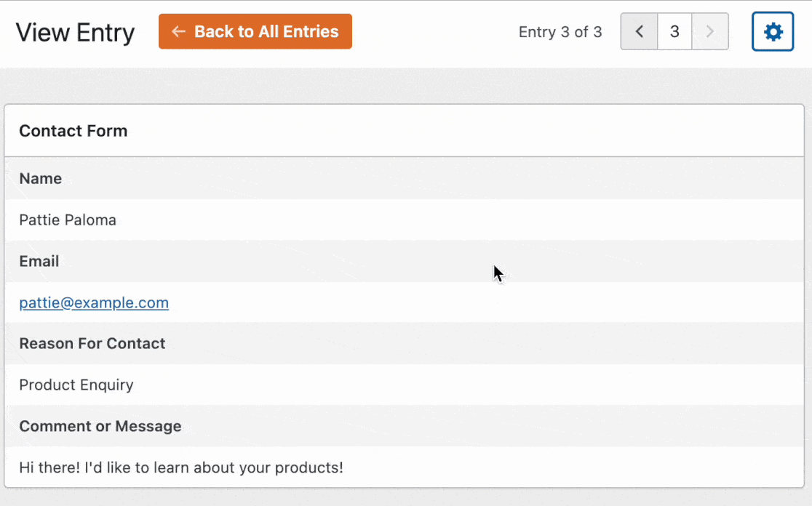Click the Comment or Message label

click(100, 426)
